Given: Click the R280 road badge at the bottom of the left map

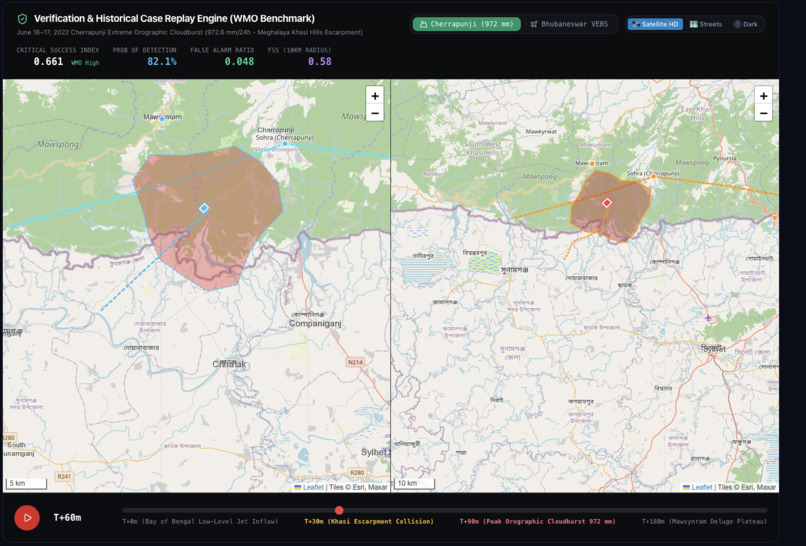Looking at the screenshot, I should pos(357,472).
